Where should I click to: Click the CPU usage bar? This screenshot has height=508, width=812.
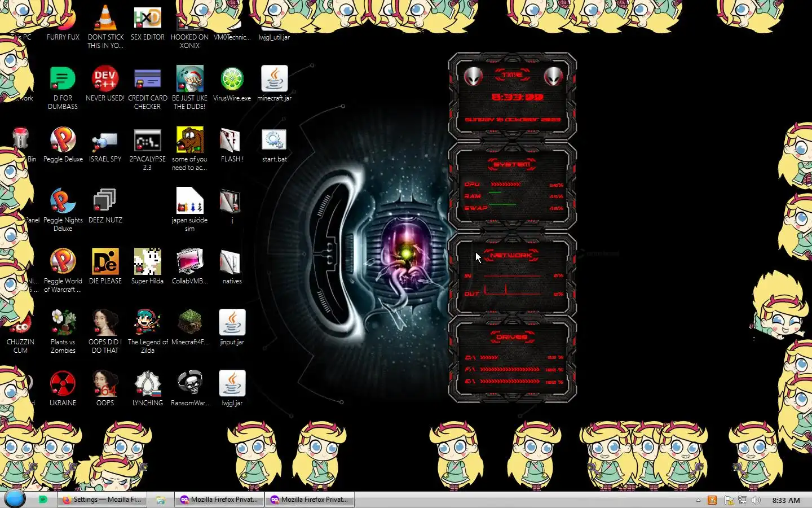(506, 184)
